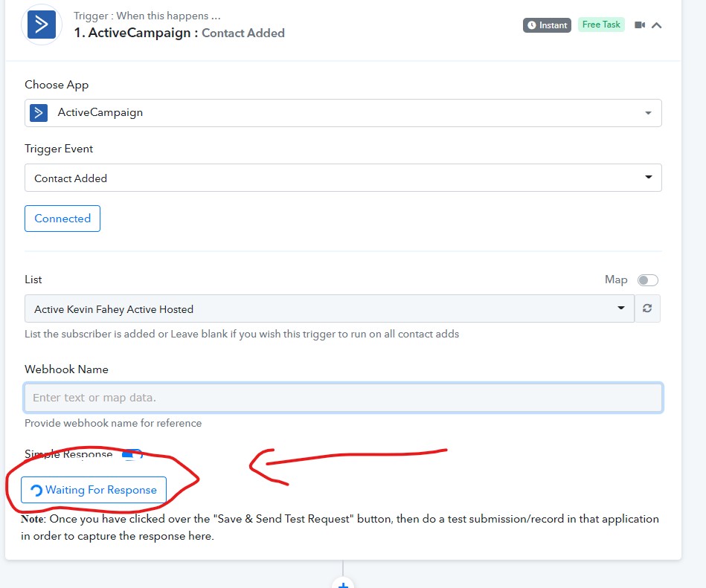Click the small ActiveCampaign icon in the app field
Viewport: 706px width, 588px height.
coord(39,113)
